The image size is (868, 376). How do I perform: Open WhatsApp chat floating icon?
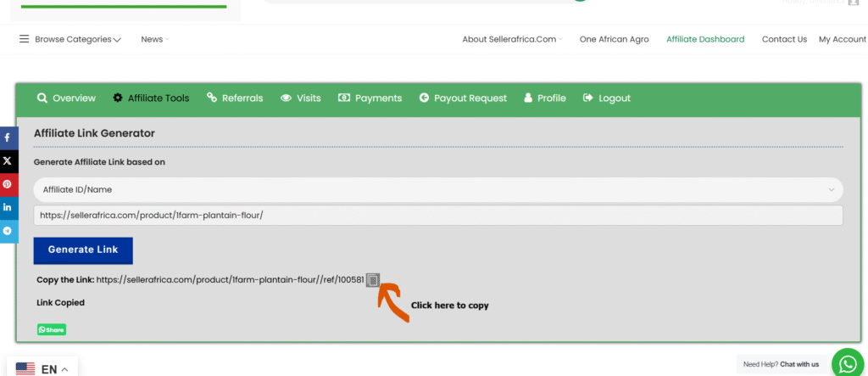click(x=847, y=363)
